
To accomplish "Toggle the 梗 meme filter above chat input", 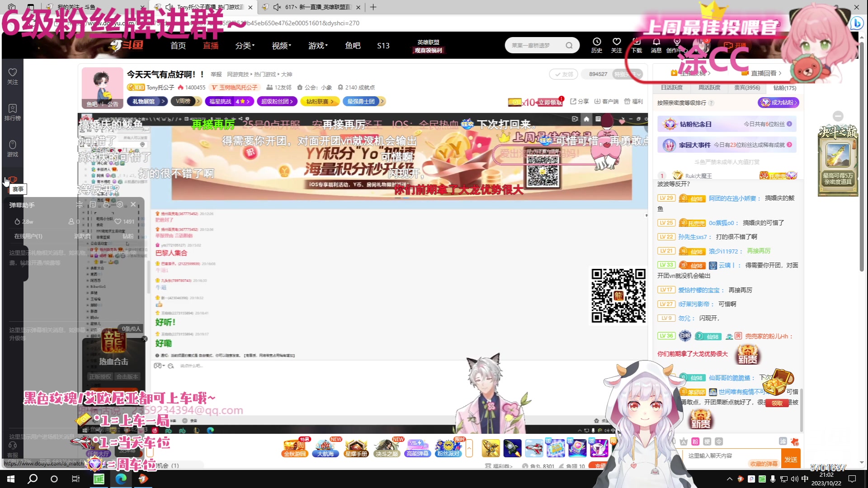I will point(707,441).
